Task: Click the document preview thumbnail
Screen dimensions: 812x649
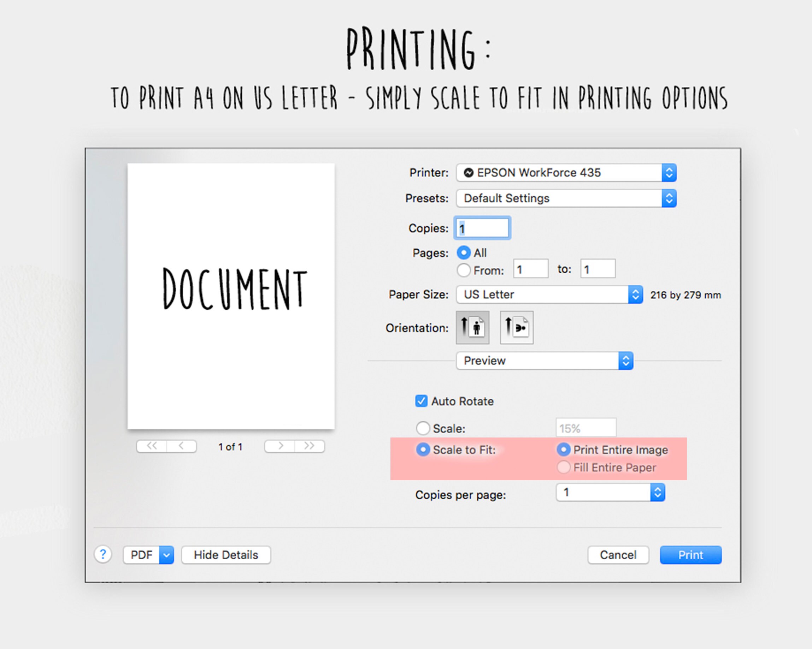Action: coord(231,296)
